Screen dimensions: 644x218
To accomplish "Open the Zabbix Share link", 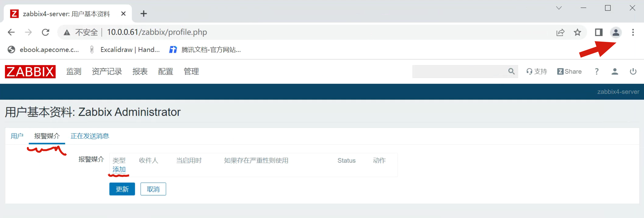I will (x=569, y=72).
